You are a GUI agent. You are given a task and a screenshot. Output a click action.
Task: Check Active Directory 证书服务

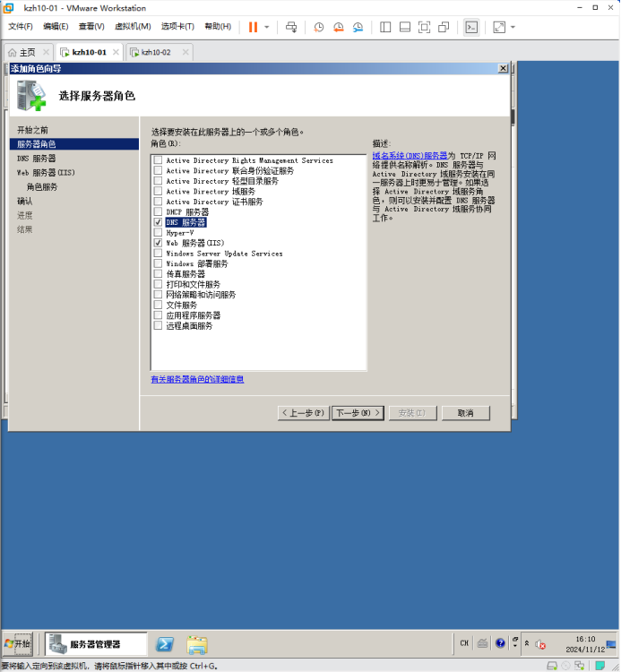click(x=158, y=202)
